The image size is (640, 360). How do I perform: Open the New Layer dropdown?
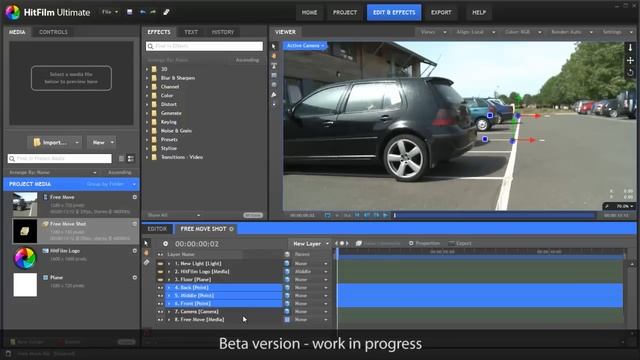311,244
